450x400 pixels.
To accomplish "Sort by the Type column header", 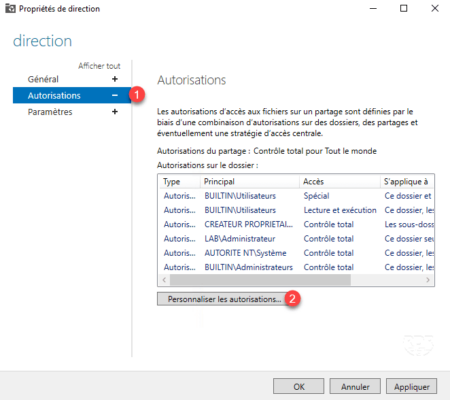I will click(179, 182).
